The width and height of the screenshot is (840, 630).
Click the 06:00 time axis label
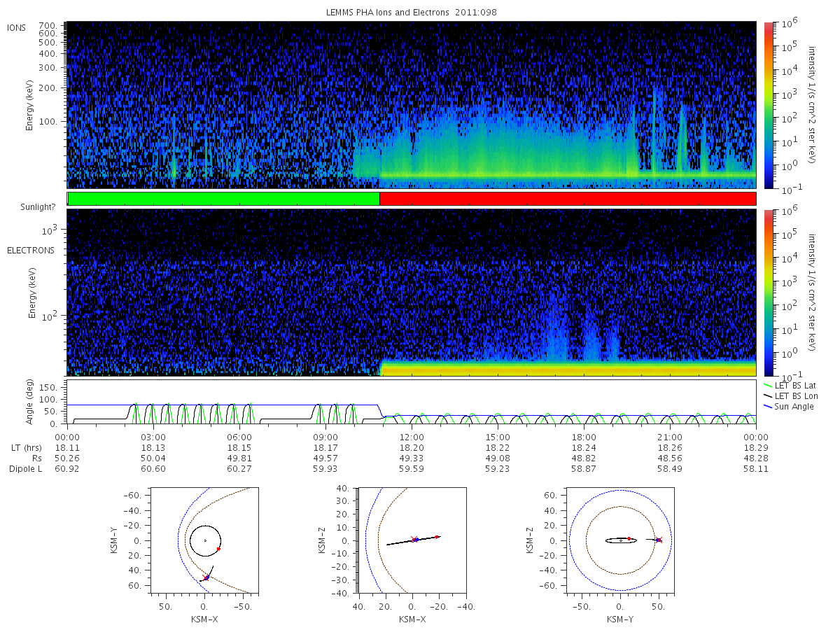239,437
